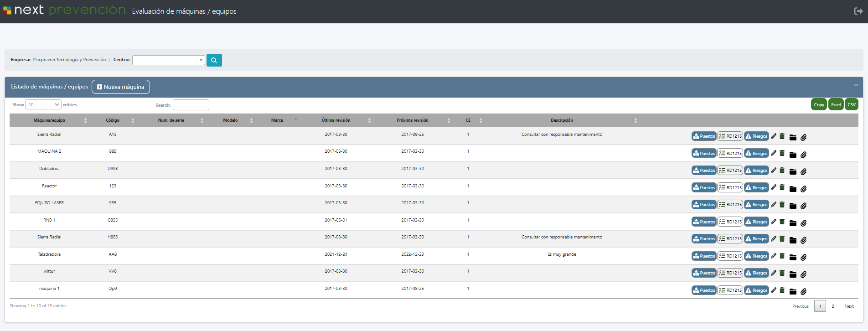Go to page 2 of the table
Screen dimensions: 868x331
833,306
